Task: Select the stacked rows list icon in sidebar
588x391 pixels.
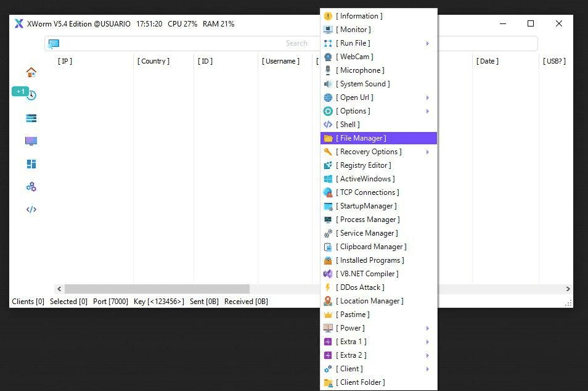Action: 31,118
